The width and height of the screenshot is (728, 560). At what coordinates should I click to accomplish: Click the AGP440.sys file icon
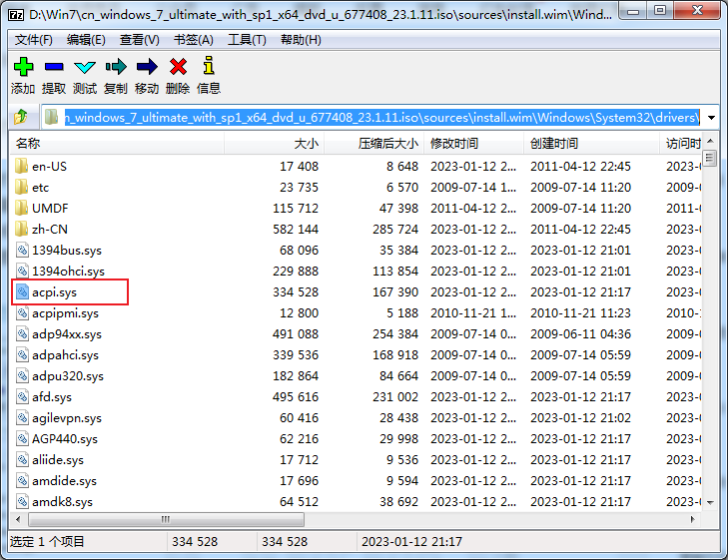click(22, 438)
